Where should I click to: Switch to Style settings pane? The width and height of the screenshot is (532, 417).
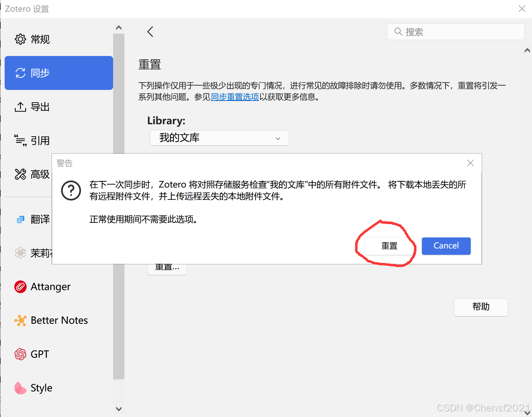pyautogui.click(x=59, y=388)
